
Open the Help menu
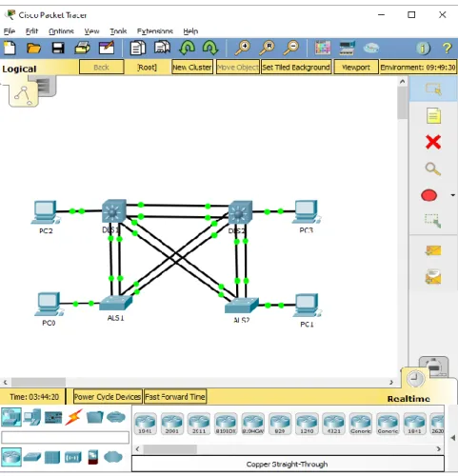190,31
